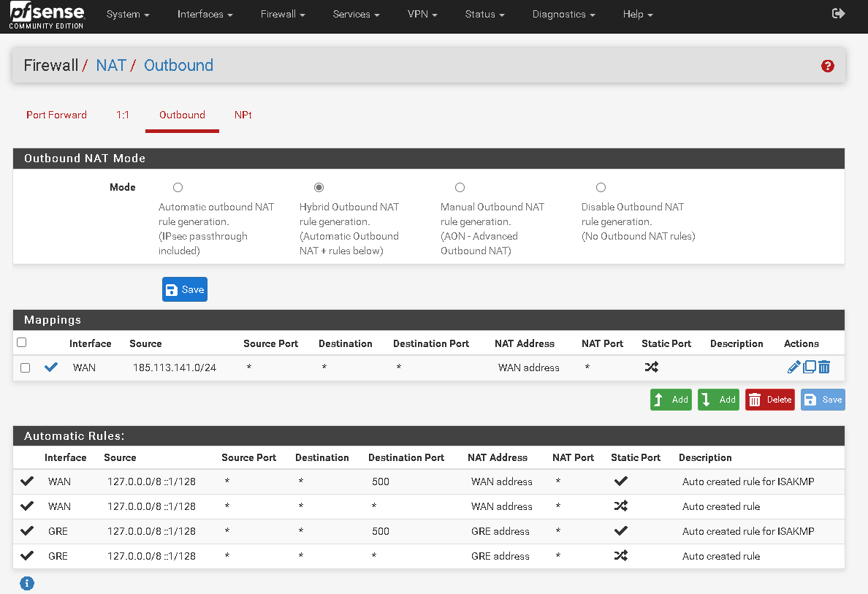Add a mapping to the top of the list
868x594 pixels.
(x=671, y=400)
